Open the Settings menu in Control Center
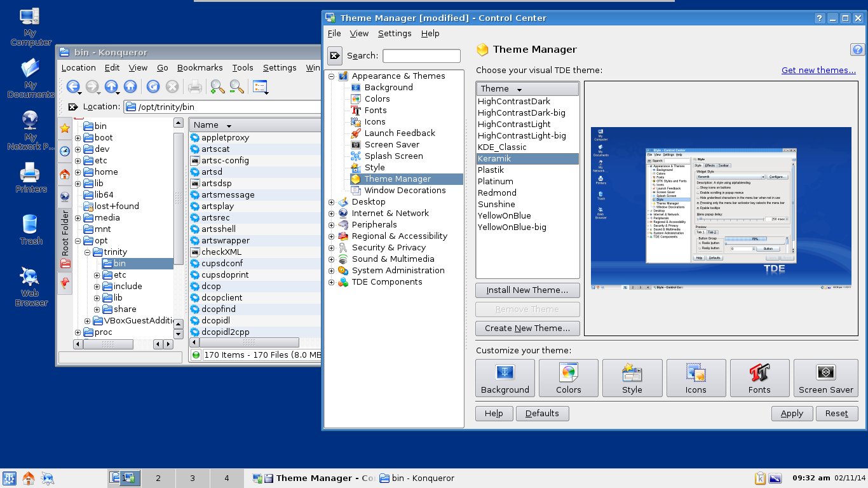868x488 pixels. 394,33
